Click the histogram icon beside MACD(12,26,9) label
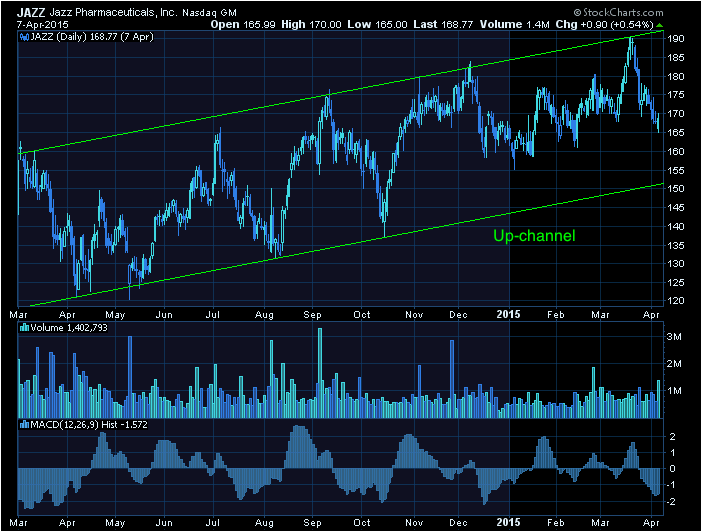 pyautogui.click(x=25, y=425)
